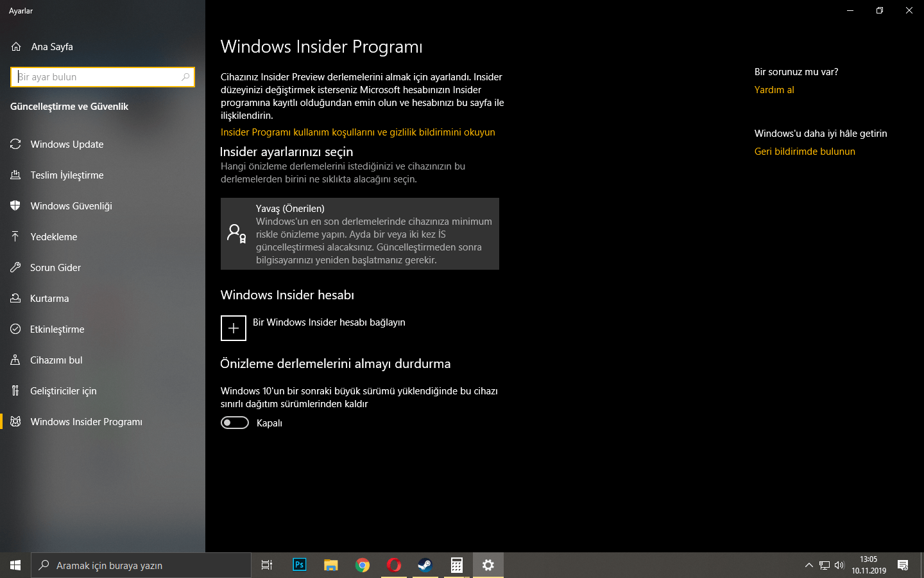Screen dimensions: 924x578
Task: Click the Kurtarma recovery icon
Action: tap(15, 299)
